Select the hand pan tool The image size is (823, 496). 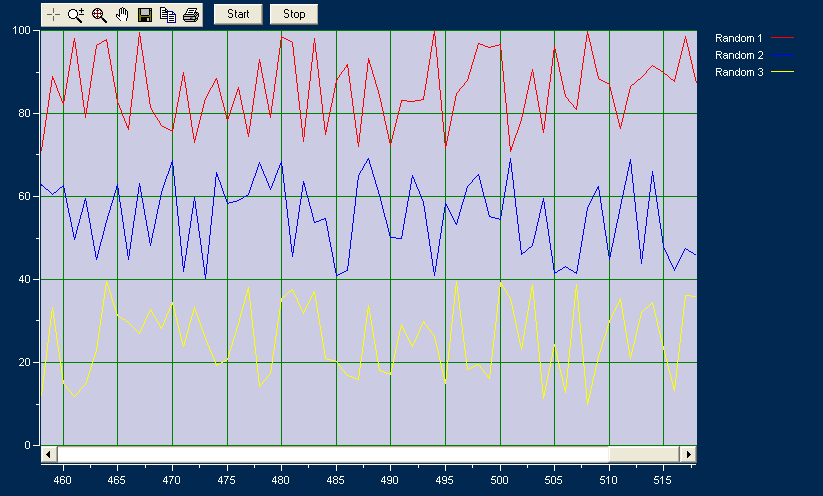(122, 15)
